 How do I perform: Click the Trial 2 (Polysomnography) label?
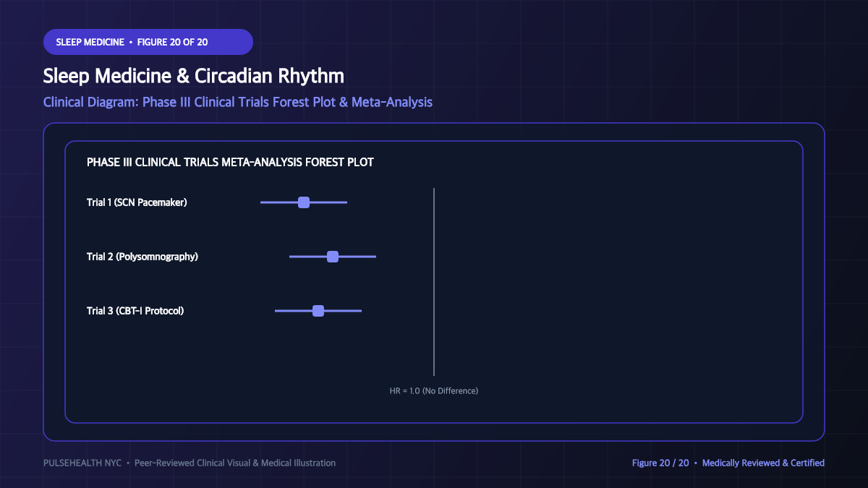click(x=142, y=257)
